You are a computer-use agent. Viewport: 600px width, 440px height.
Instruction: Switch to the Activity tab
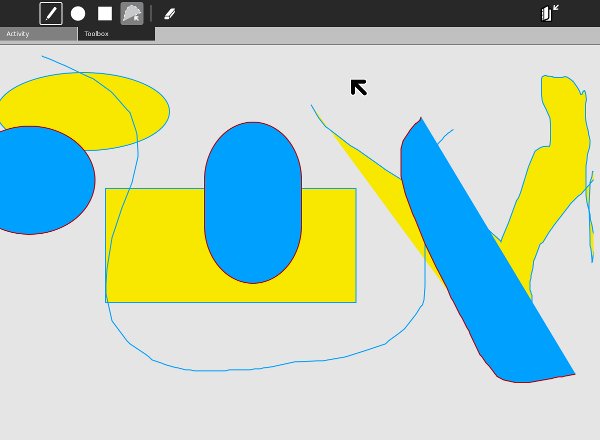pos(38,34)
